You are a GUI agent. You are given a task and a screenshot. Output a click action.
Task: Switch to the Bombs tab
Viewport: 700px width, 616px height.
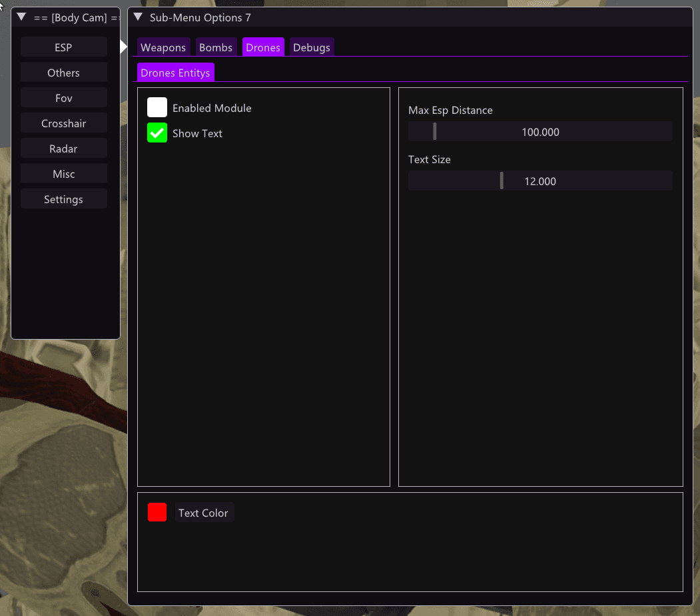tap(216, 47)
